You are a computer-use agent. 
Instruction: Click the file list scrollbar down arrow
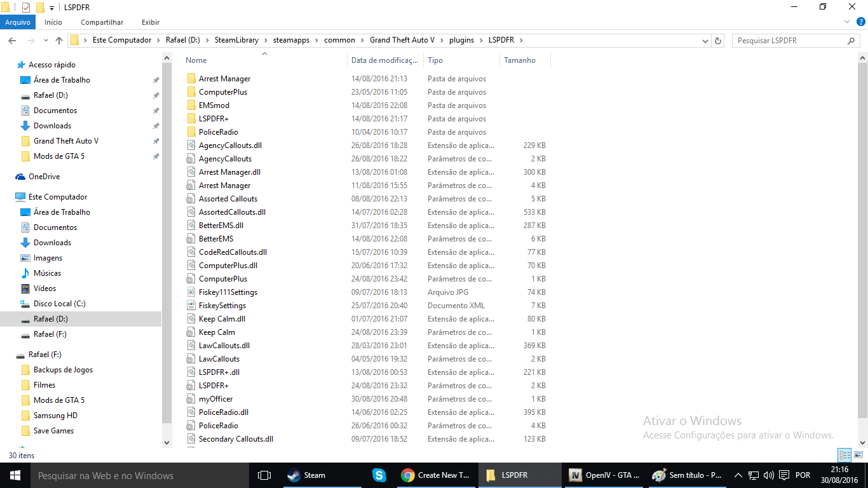tap(862, 442)
